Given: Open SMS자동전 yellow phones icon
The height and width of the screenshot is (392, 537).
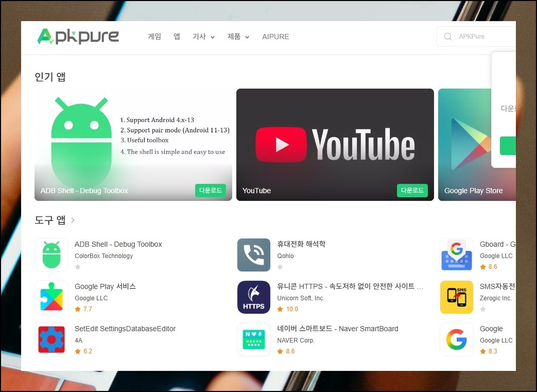Looking at the screenshot, I should (457, 297).
